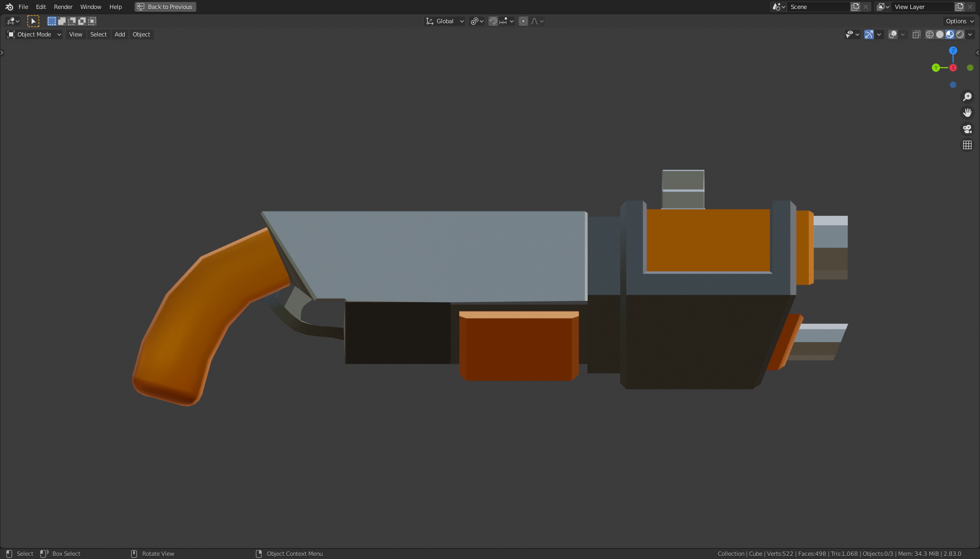980x559 pixels.
Task: Open the camera view icon
Action: click(x=967, y=129)
